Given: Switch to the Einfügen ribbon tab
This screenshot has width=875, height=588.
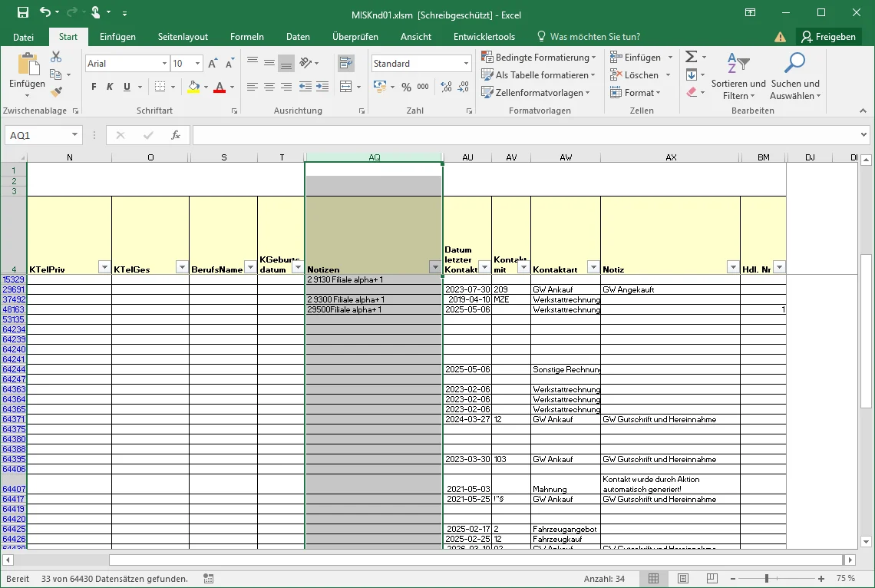Looking at the screenshot, I should (117, 37).
